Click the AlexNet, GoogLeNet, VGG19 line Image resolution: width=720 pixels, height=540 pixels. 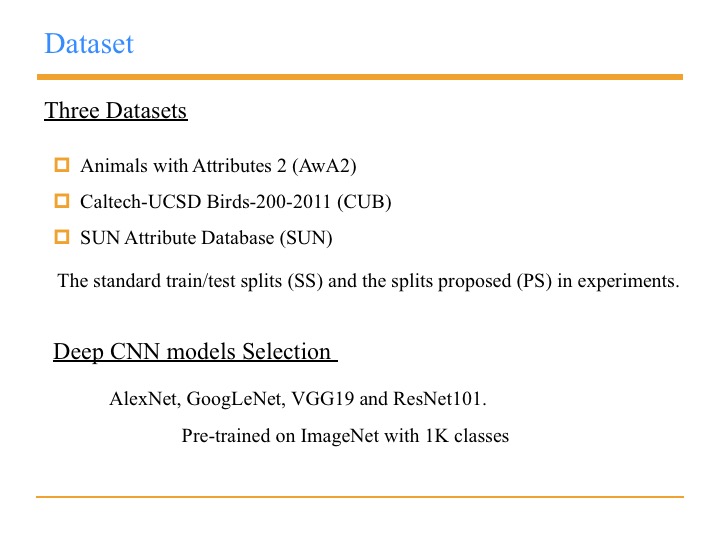(298, 399)
